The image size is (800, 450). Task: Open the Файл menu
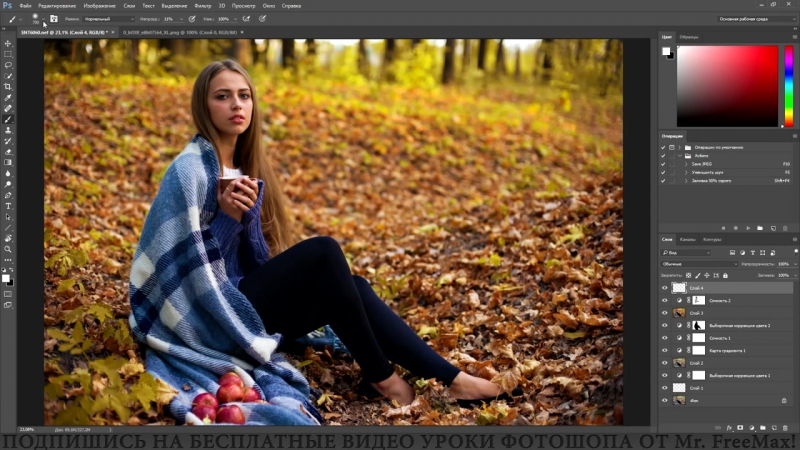pyautogui.click(x=25, y=6)
